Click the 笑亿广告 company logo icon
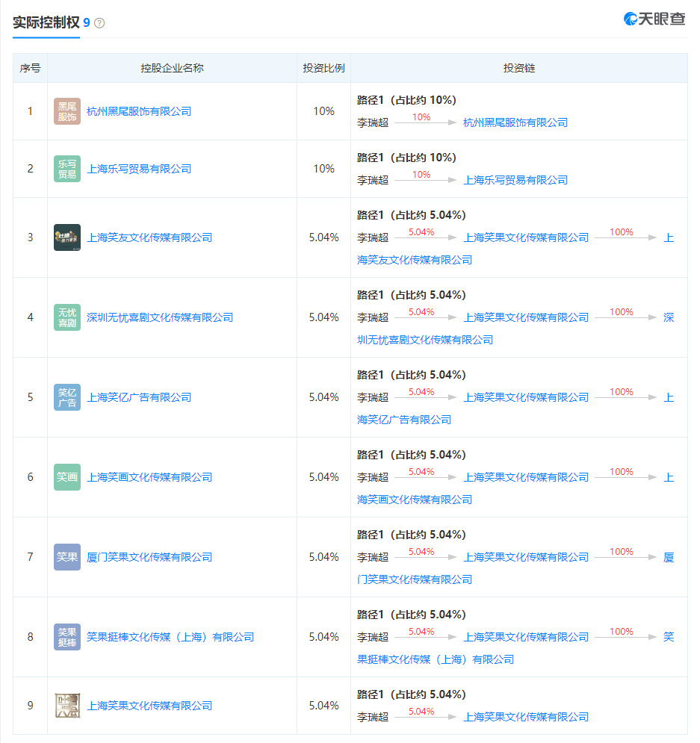 pyautogui.click(x=67, y=397)
